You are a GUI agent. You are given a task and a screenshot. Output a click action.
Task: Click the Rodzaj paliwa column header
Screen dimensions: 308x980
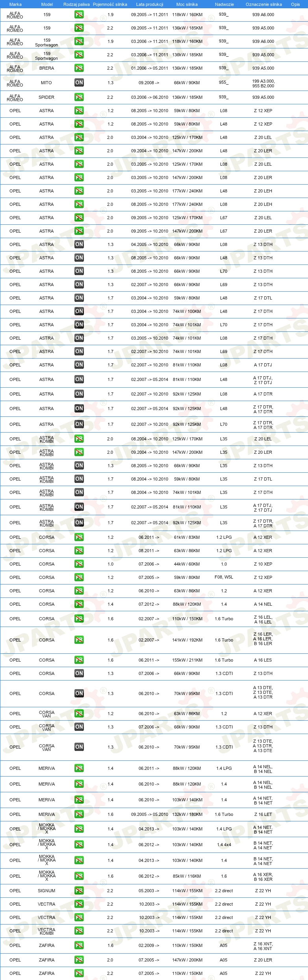pos(76,4)
